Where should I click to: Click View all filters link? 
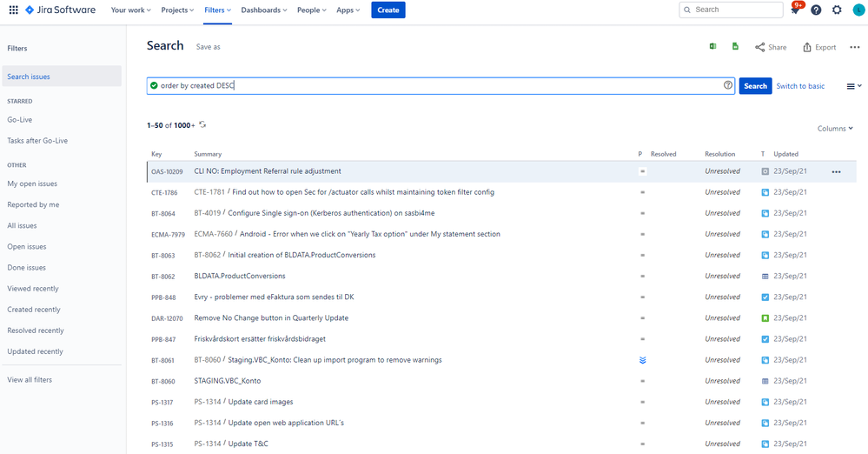(x=30, y=380)
